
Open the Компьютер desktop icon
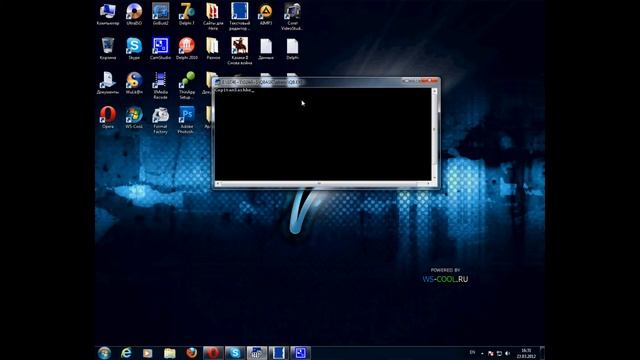[x=108, y=14]
